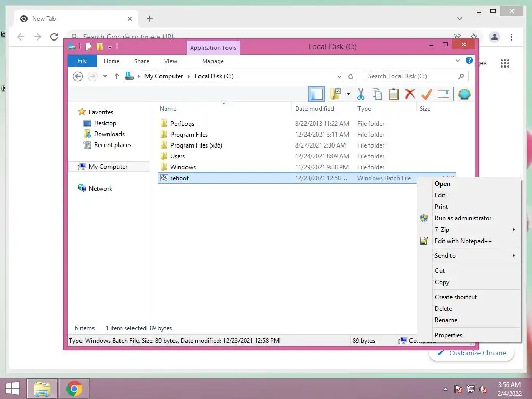
Task: Open the address bar history dropdown
Action: click(339, 76)
